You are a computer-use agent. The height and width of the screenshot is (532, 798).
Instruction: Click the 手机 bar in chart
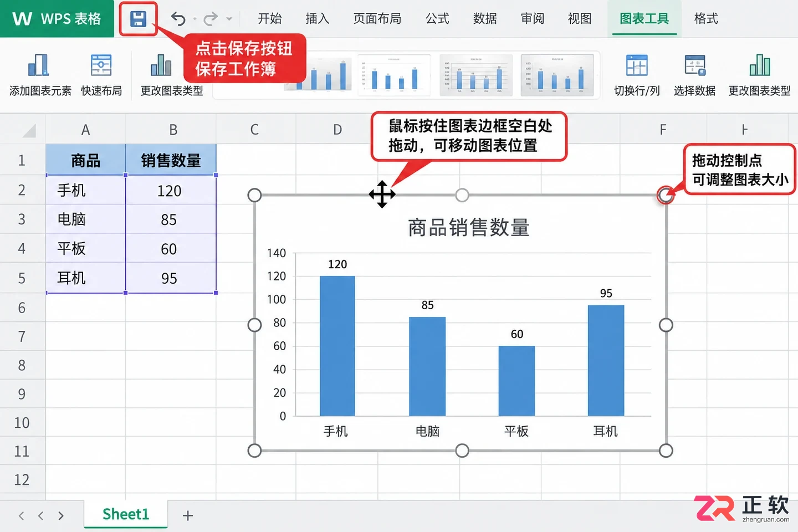point(337,346)
